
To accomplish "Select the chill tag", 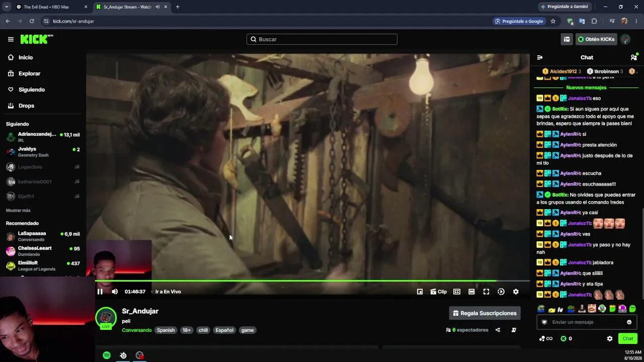I will point(203,330).
